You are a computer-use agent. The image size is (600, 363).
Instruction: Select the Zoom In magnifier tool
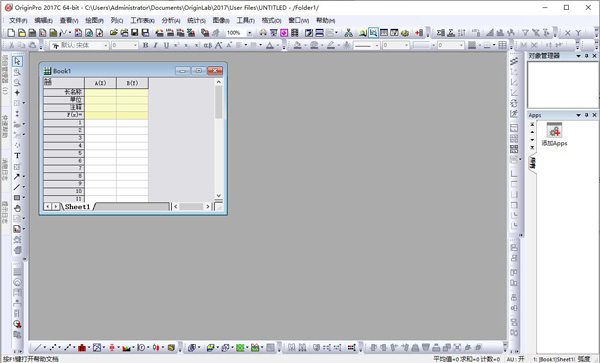pyautogui.click(x=17, y=72)
